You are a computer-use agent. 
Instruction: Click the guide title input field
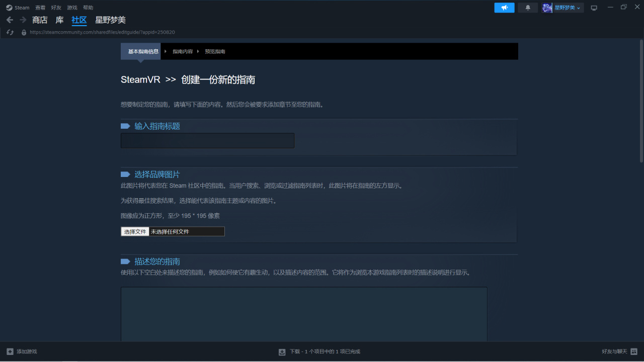tap(207, 141)
